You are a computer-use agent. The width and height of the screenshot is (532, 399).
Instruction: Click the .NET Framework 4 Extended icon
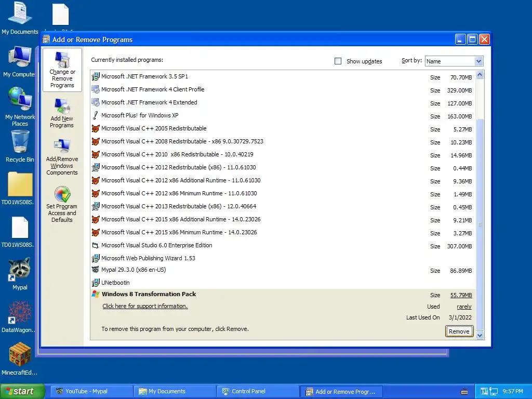[x=96, y=102]
